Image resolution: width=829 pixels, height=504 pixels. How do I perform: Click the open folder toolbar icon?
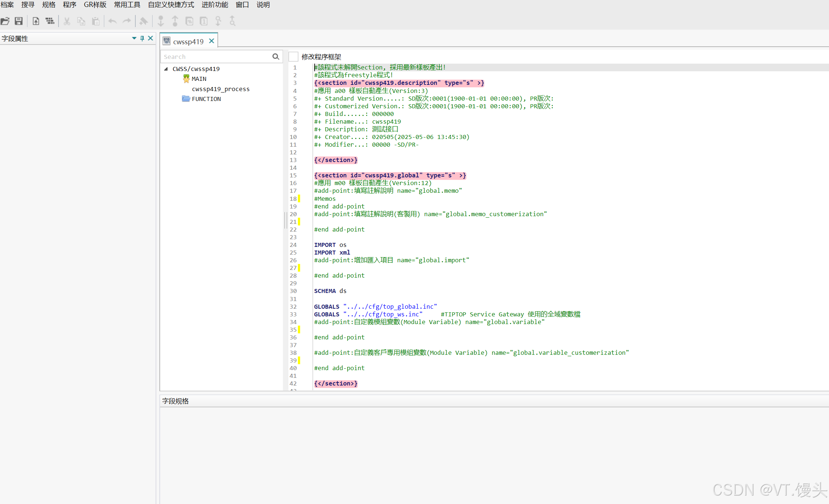pos(5,21)
